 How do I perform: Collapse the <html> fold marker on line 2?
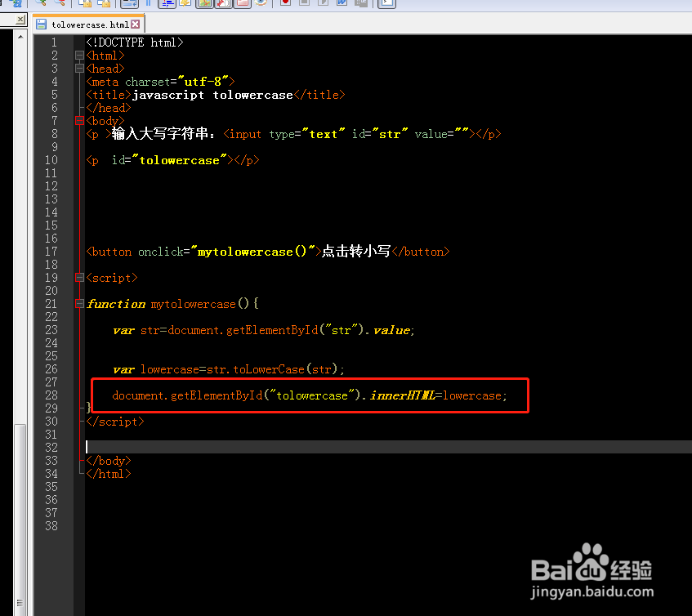coord(79,56)
